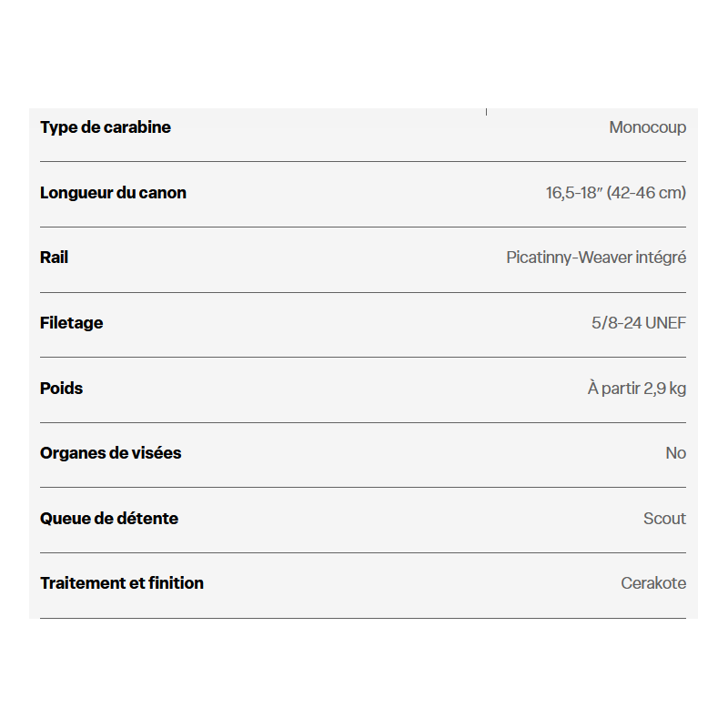The height and width of the screenshot is (728, 728).
Task: Click the 'Organes de visées' label
Action: pyautogui.click(x=110, y=453)
